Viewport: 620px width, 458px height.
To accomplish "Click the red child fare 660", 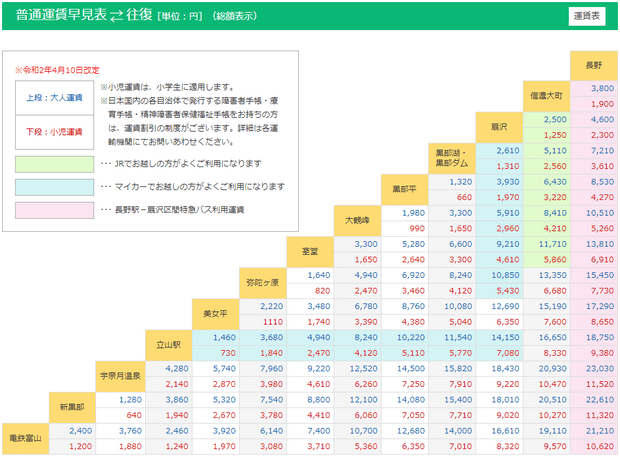I will pyautogui.click(x=464, y=197).
